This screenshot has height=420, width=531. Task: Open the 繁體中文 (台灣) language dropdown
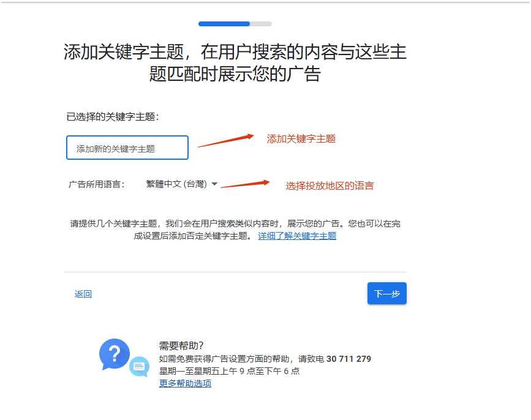pos(181,184)
